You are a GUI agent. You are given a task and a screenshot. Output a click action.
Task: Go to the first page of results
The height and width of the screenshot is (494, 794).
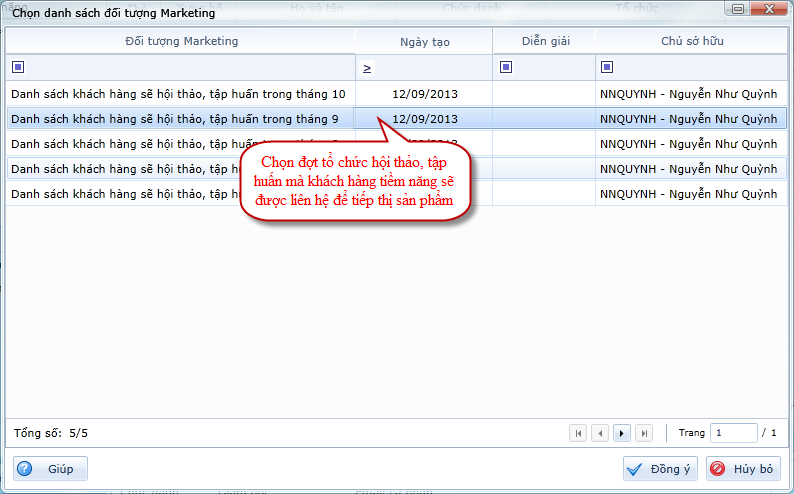coord(578,433)
